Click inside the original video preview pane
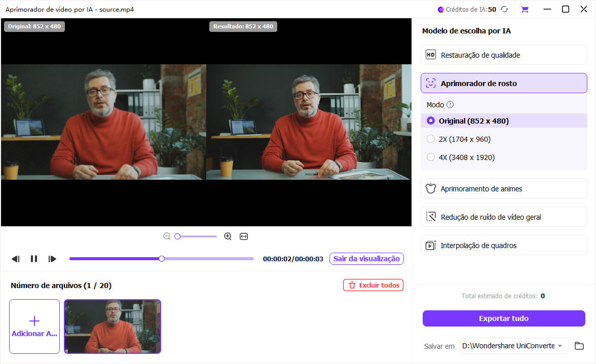Image resolution: width=596 pixels, height=364 pixels. [104, 122]
